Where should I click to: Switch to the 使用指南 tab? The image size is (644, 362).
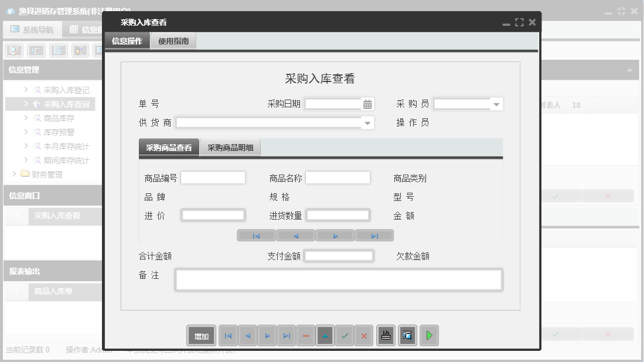(173, 42)
